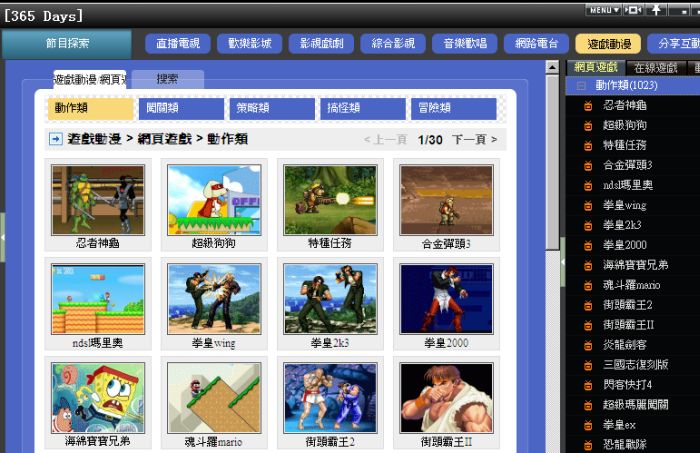Select the 遊戲動漫/網頁 tab
The image size is (700, 453).
pyautogui.click(x=90, y=79)
